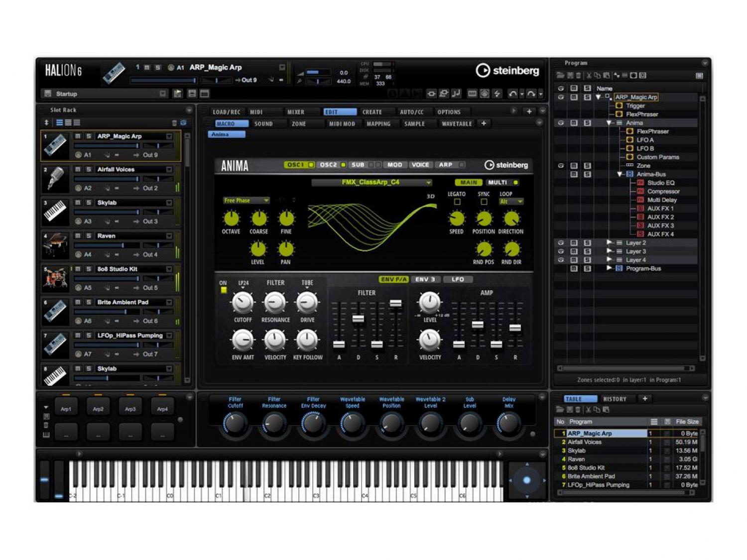Screen dimensions: 747x560
Task: Toggle the Sync checkbox in oscillator section
Action: point(484,202)
